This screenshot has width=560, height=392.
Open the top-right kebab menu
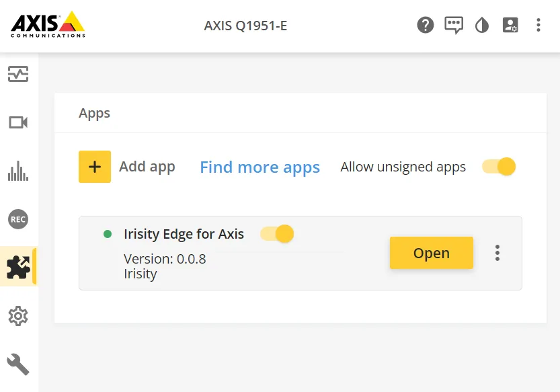538,25
